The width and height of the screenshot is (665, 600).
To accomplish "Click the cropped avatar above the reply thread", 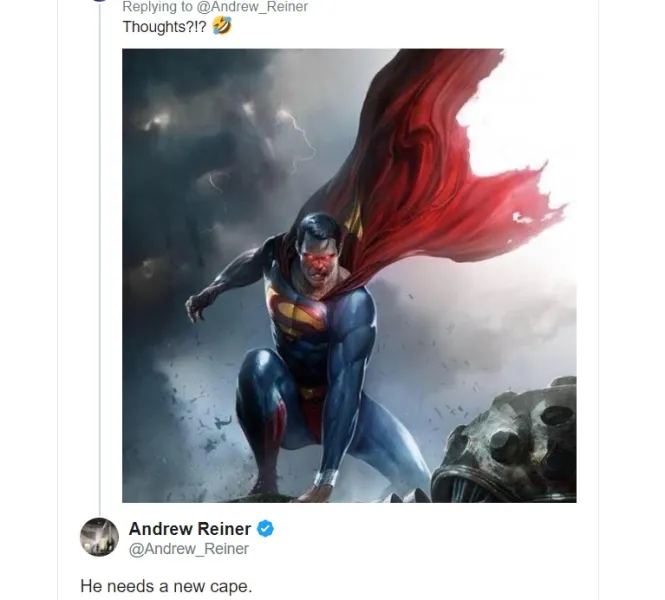I will 99,1.
